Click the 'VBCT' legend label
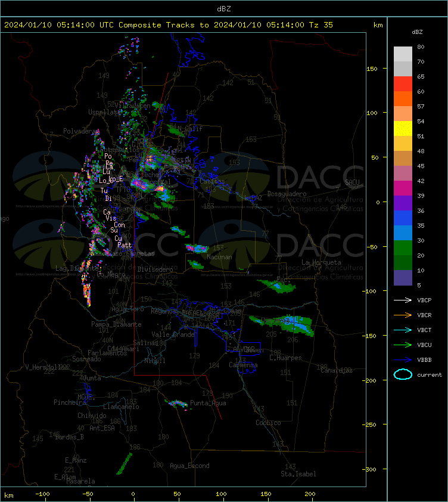Image resolution: width=448 pixels, height=502 pixels. pyautogui.click(x=424, y=330)
